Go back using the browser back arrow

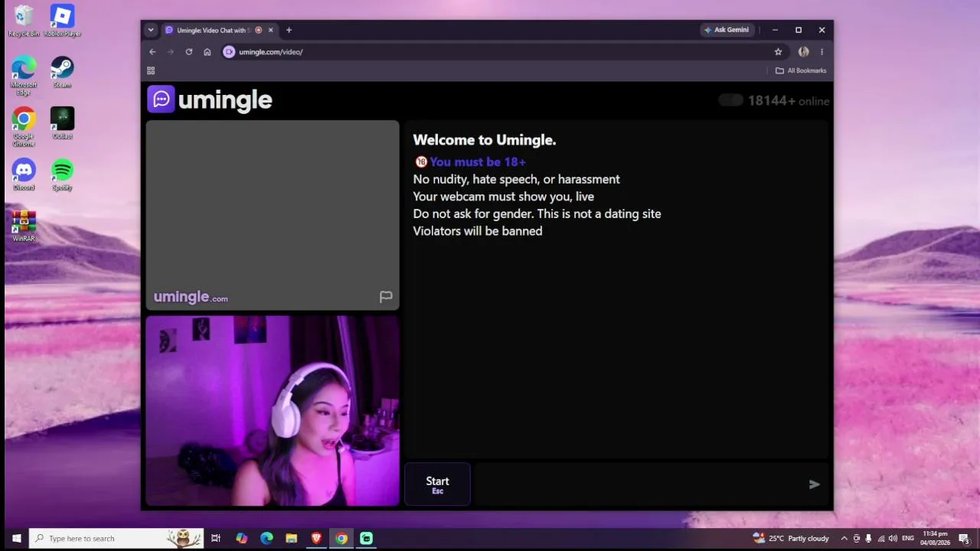click(152, 52)
